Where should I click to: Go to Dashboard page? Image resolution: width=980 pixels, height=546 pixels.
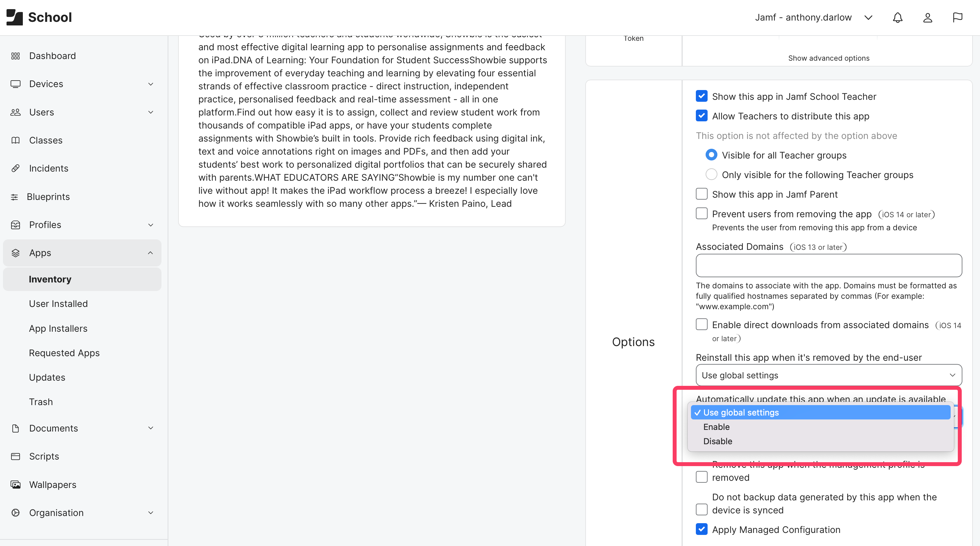tap(53, 56)
